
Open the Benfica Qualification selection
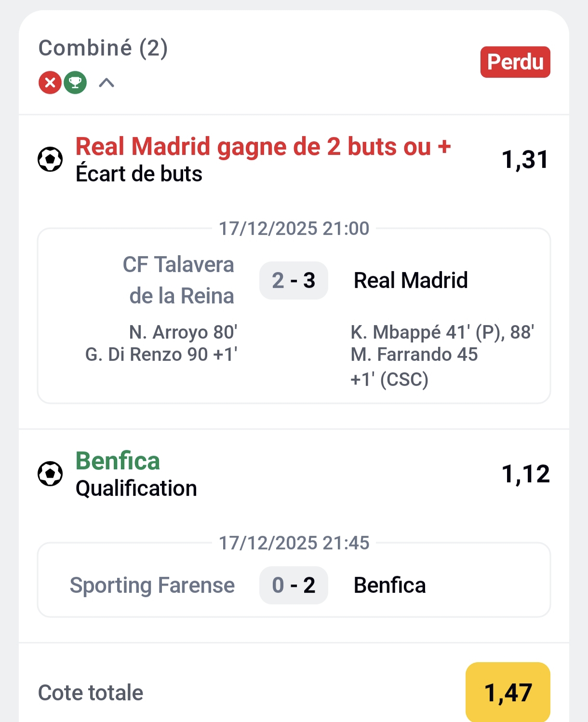click(117, 461)
